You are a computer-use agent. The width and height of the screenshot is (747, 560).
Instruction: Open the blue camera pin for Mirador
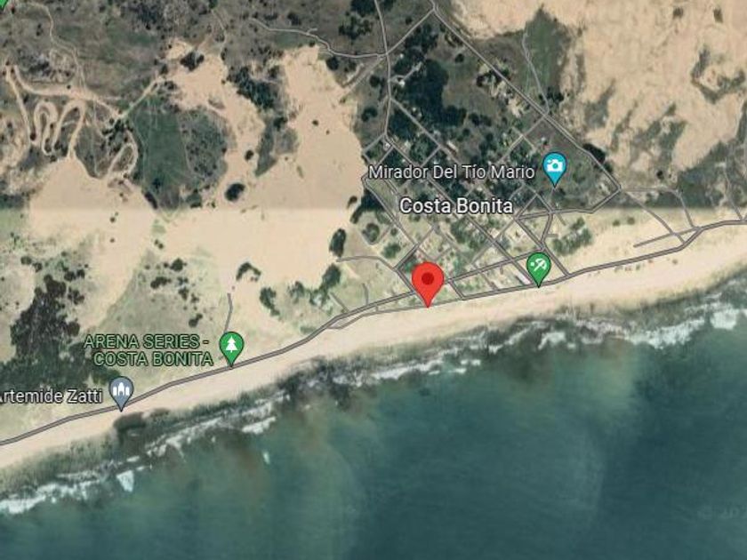coord(555,169)
